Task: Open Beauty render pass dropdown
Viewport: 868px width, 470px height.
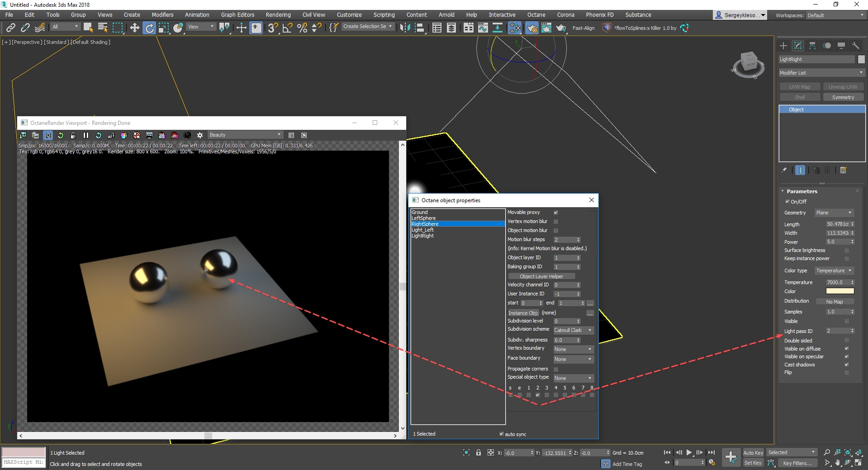Action: (x=245, y=135)
